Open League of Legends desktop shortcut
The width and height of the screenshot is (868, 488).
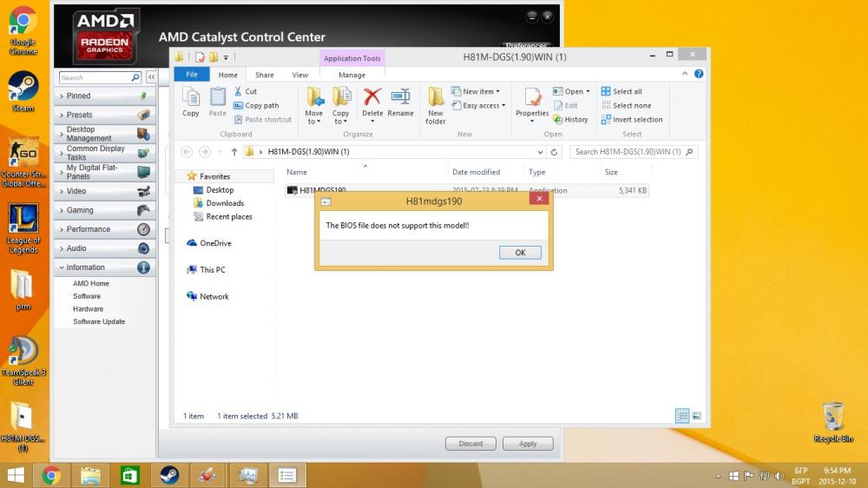pos(23,228)
